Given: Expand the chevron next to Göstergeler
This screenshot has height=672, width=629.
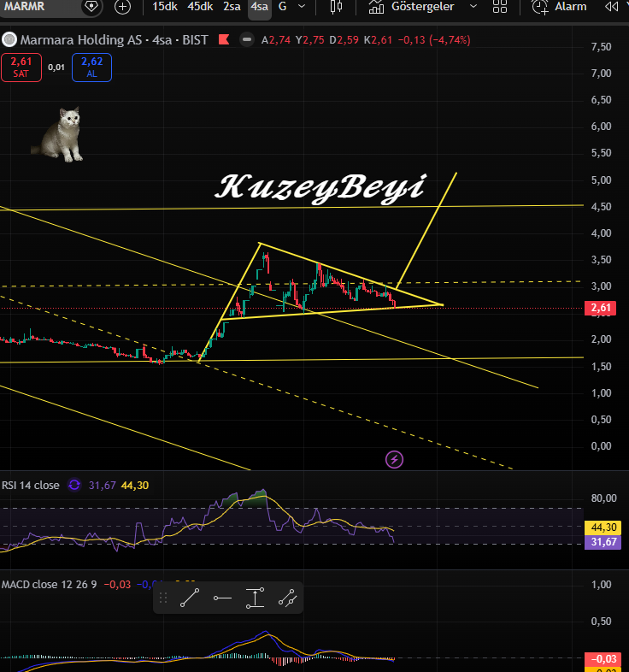Looking at the screenshot, I should (x=473, y=7).
